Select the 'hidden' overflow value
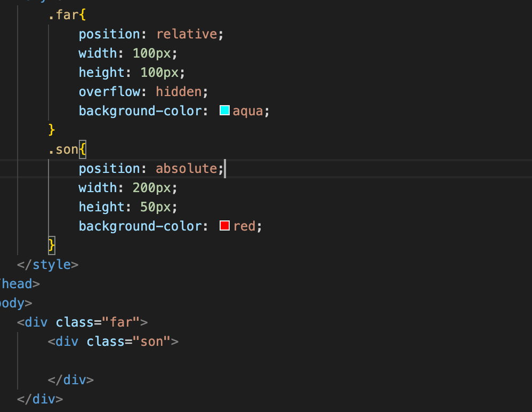This screenshot has height=412, width=532. tap(179, 92)
